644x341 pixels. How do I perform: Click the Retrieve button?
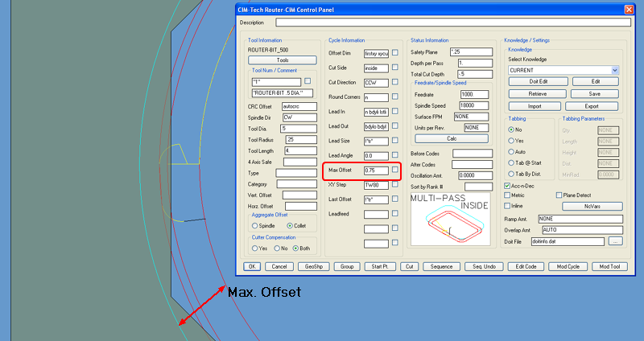[x=537, y=94]
